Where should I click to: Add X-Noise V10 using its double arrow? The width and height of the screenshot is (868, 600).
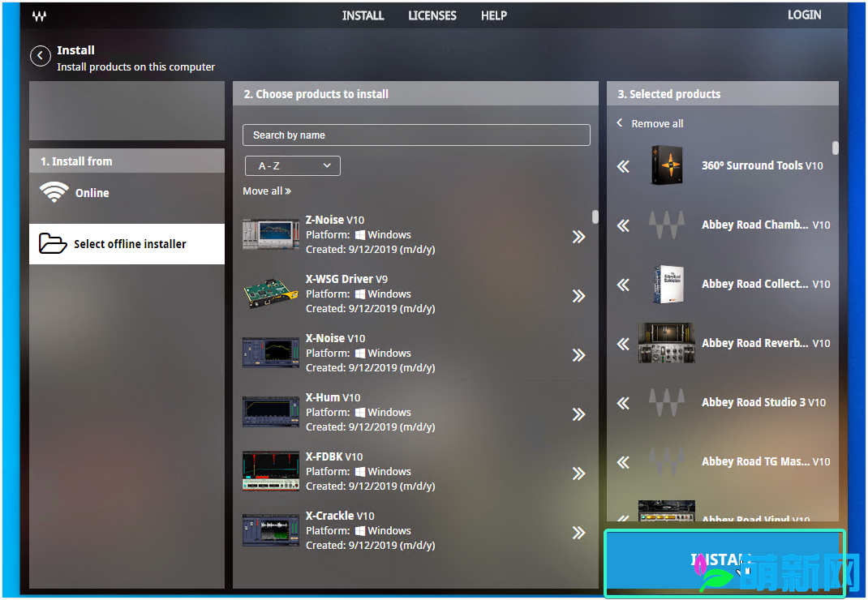pyautogui.click(x=578, y=355)
